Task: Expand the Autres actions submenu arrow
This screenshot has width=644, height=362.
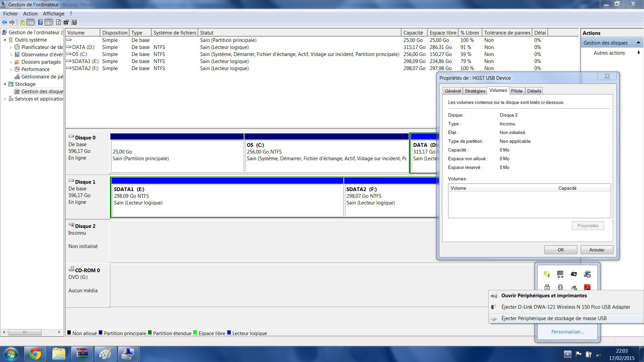Action: [639, 53]
